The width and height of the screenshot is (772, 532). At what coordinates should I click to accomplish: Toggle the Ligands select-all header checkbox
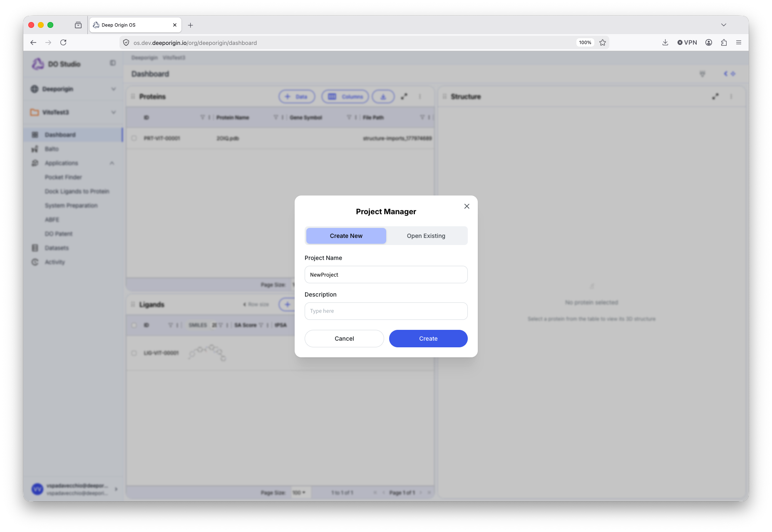click(134, 325)
